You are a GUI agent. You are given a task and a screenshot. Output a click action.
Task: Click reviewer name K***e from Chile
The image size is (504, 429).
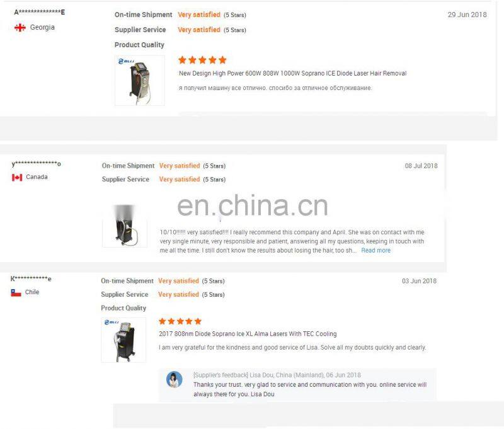[31, 278]
